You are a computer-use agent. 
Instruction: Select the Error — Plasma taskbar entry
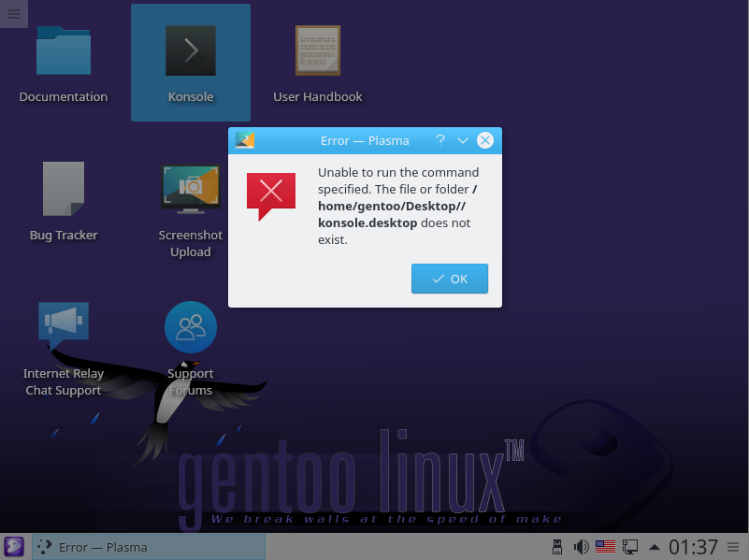pos(149,547)
